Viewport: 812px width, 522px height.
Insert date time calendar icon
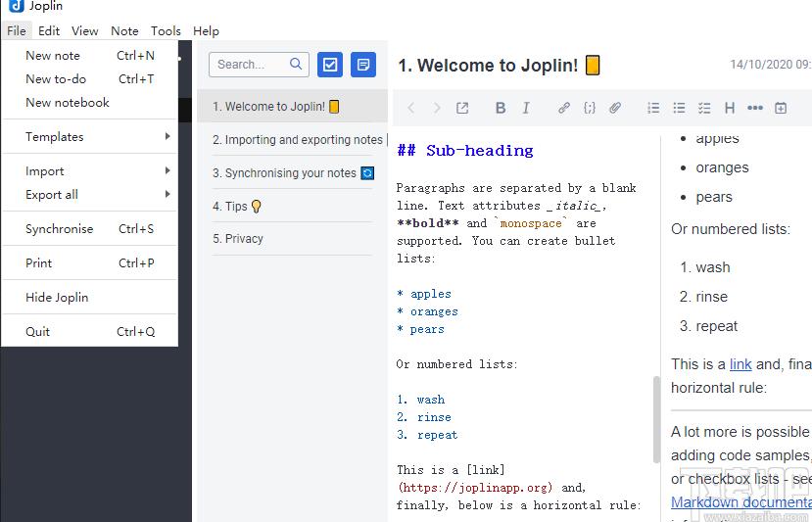pyautogui.click(x=781, y=108)
